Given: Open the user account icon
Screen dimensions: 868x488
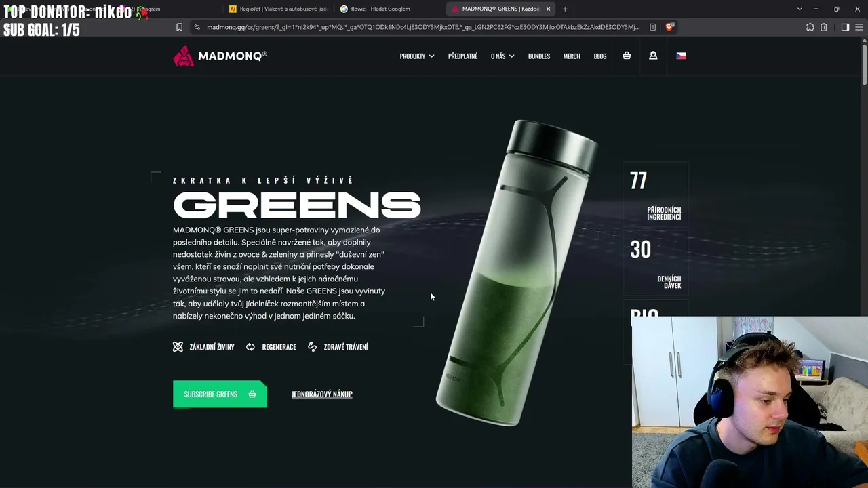Looking at the screenshot, I should click(x=653, y=56).
